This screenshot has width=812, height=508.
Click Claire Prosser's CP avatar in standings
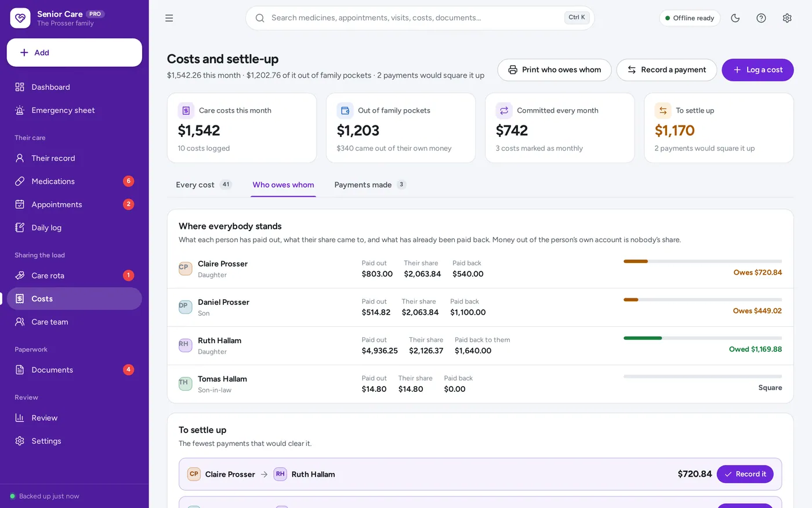(x=185, y=268)
